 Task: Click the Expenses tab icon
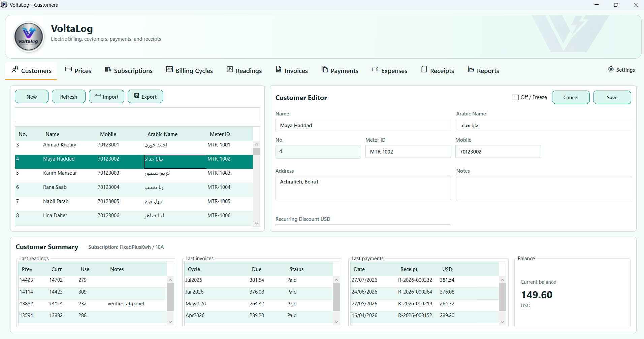pos(375,69)
